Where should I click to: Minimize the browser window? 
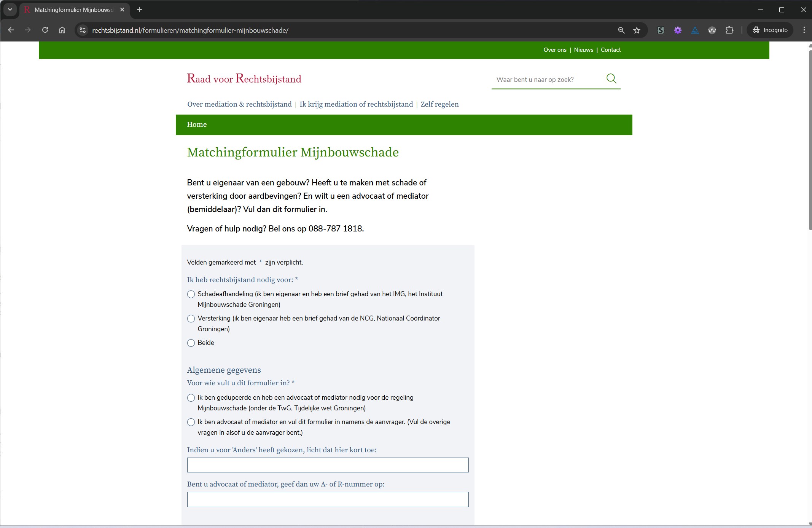760,10
